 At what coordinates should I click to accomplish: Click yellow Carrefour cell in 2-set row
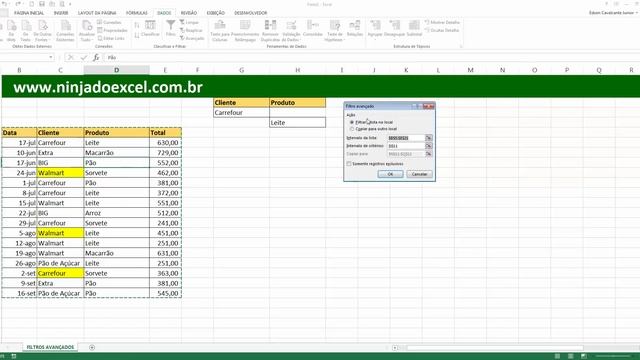point(60,273)
